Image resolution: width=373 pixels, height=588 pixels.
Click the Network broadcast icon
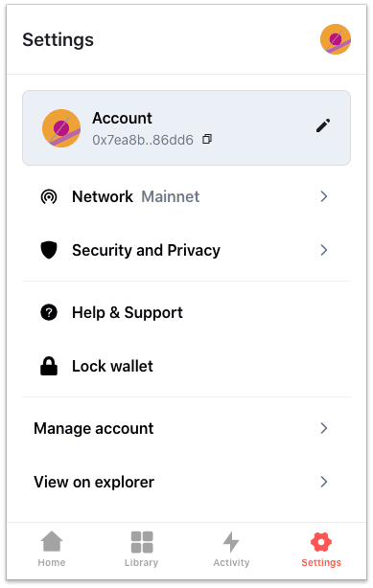click(49, 196)
